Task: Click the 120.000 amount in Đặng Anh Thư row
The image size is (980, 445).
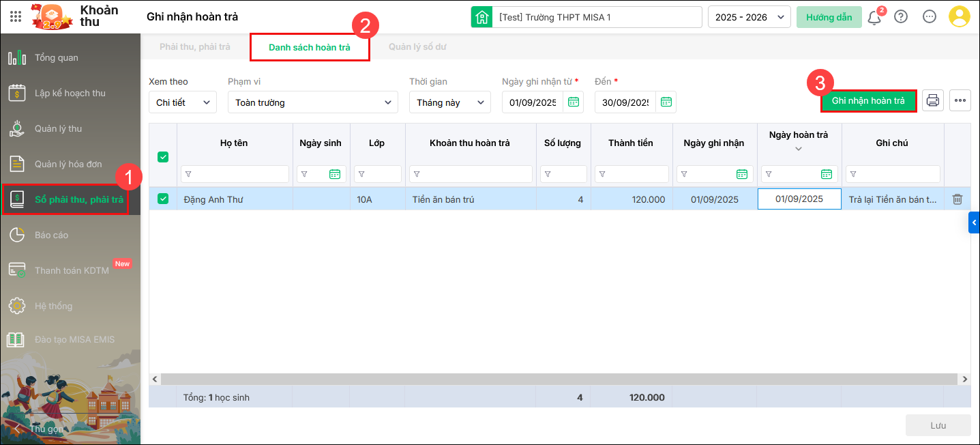Action: click(647, 199)
